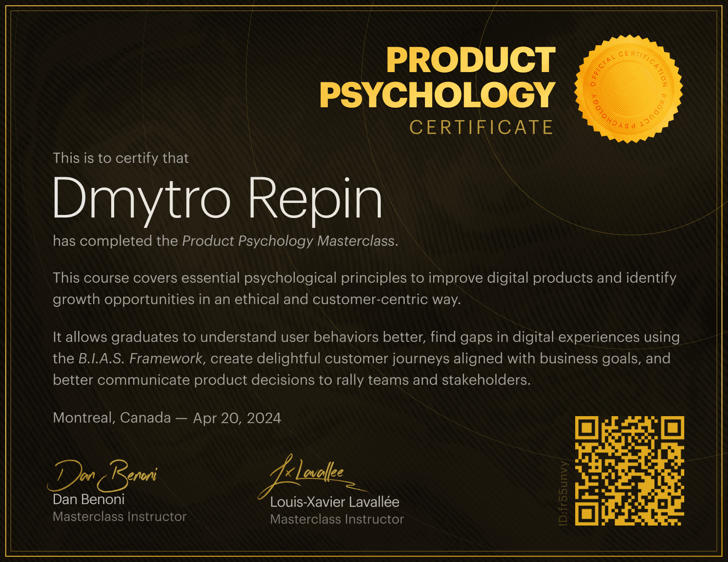
Task: Click the word PSYCHOLOGY in the title
Action: click(x=437, y=95)
